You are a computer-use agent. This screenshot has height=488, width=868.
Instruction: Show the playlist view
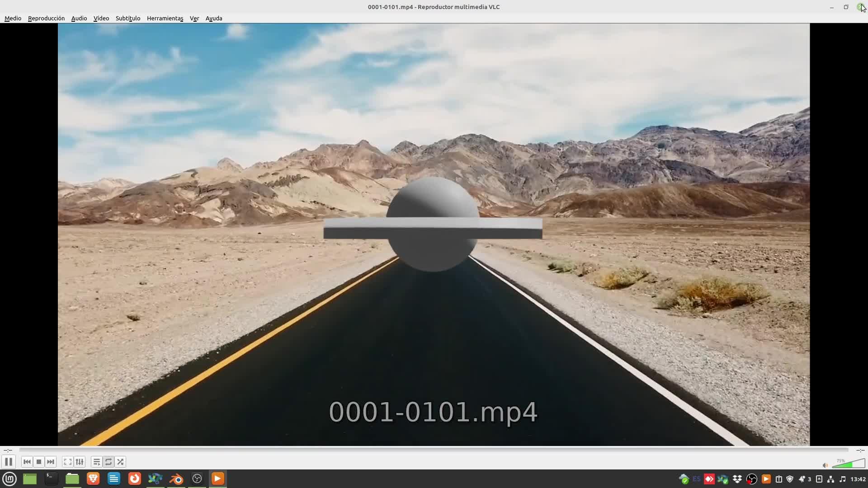tap(96, 462)
